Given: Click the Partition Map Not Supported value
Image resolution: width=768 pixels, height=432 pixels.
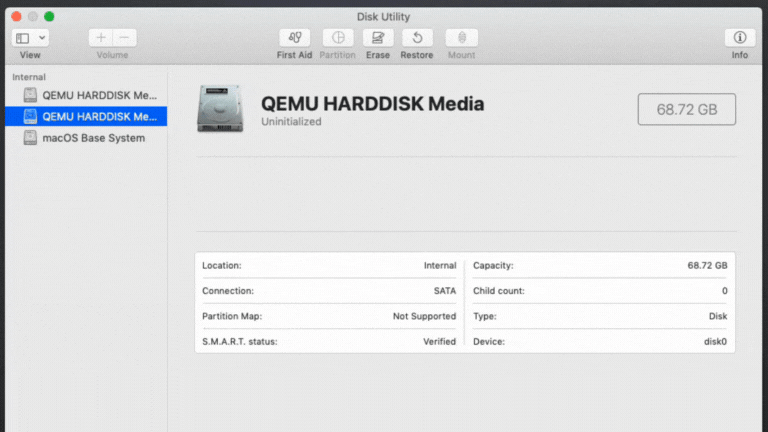Looking at the screenshot, I should pos(424,316).
